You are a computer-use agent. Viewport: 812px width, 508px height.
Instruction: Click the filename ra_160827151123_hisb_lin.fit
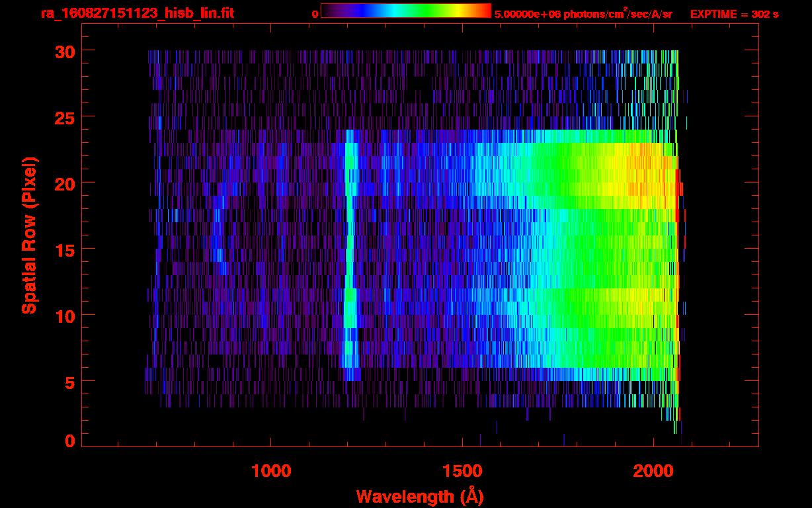coord(137,13)
